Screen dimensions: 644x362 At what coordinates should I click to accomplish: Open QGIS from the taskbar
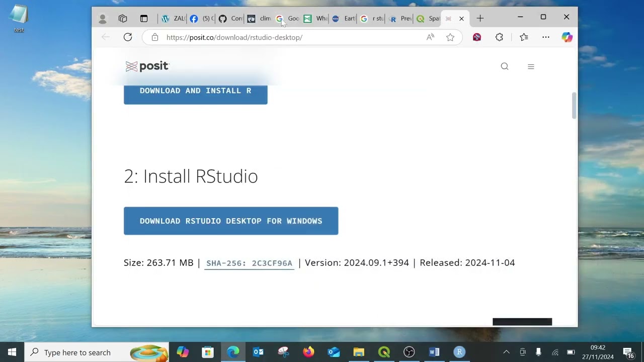384,352
